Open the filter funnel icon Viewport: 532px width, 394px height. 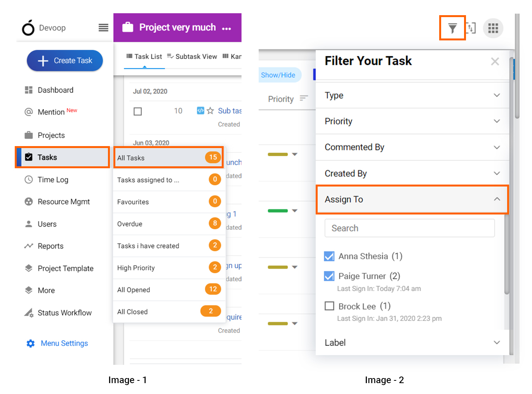pos(452,28)
